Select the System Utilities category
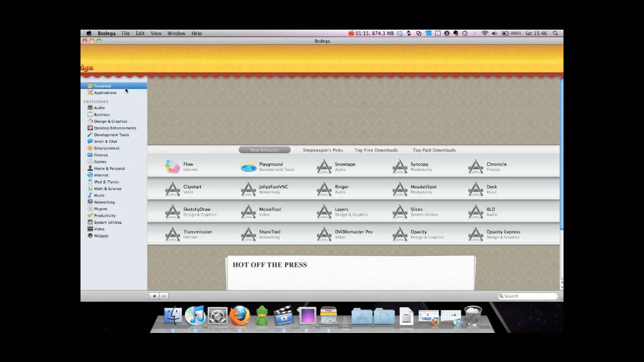 (108, 222)
